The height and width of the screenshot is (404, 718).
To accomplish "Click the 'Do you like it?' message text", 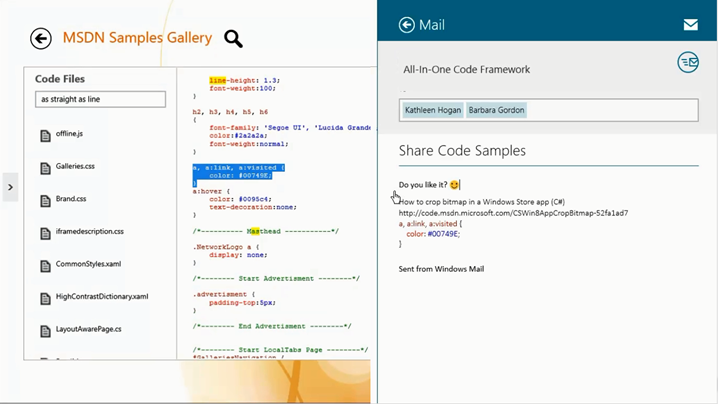I will point(423,185).
